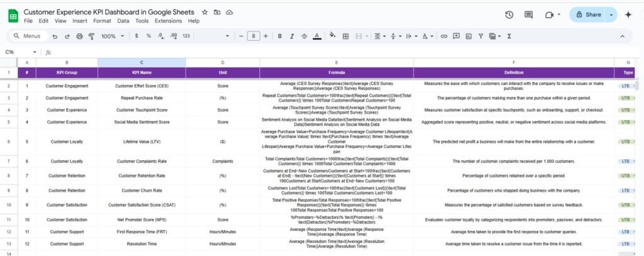Open the Extensions menu
Viewport: 644px width, 256px height.
coord(169,21)
